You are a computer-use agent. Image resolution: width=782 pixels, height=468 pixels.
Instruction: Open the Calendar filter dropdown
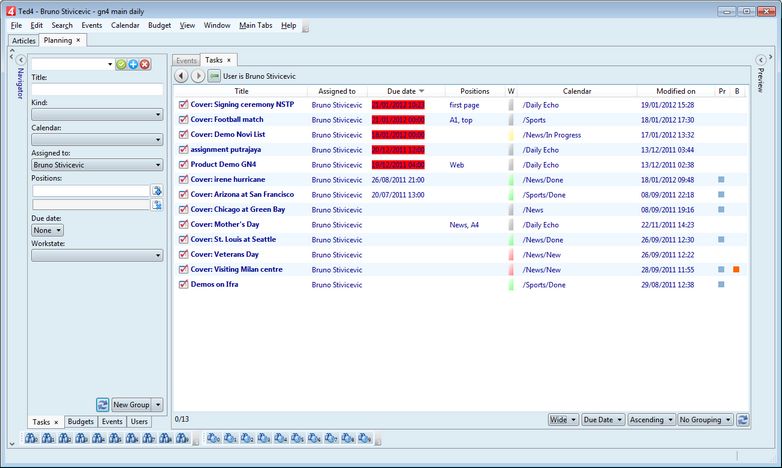97,139
